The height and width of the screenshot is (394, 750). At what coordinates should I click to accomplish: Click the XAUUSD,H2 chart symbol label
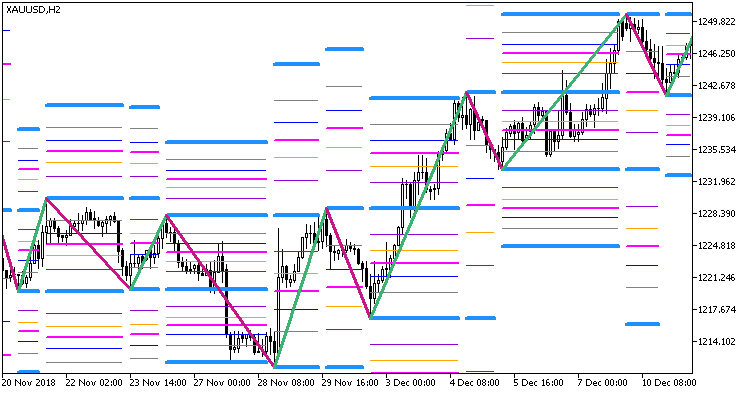coord(33,10)
